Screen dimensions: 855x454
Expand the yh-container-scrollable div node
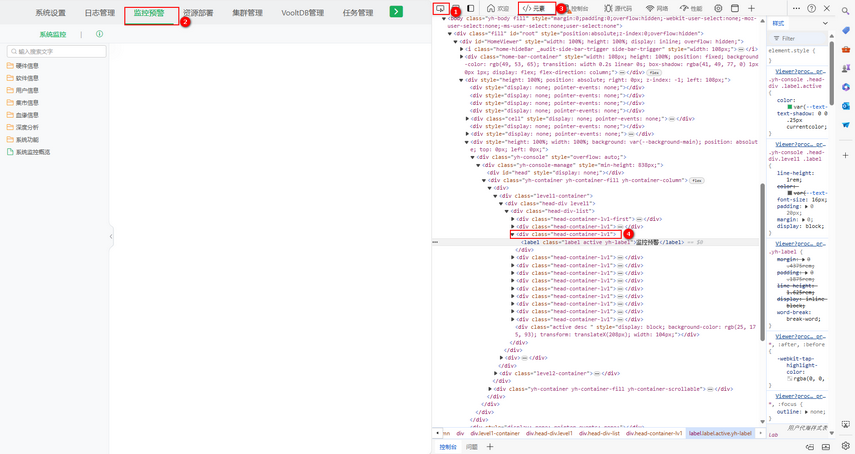click(490, 389)
